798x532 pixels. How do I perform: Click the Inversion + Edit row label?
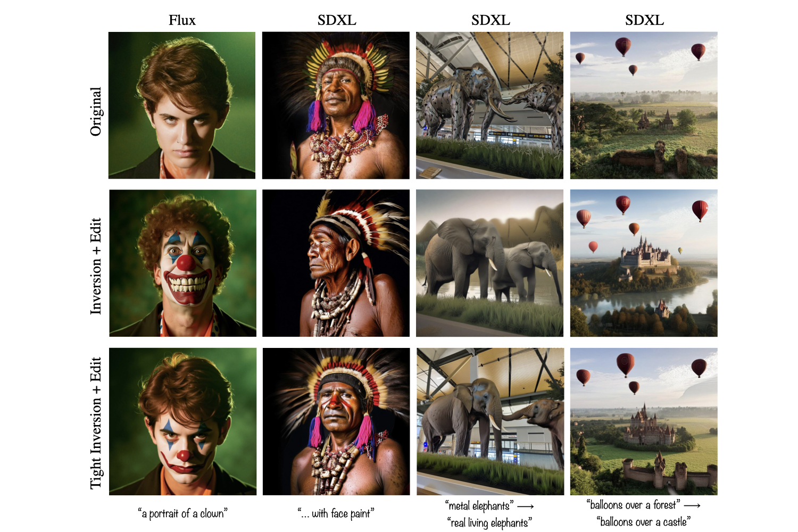(96, 266)
